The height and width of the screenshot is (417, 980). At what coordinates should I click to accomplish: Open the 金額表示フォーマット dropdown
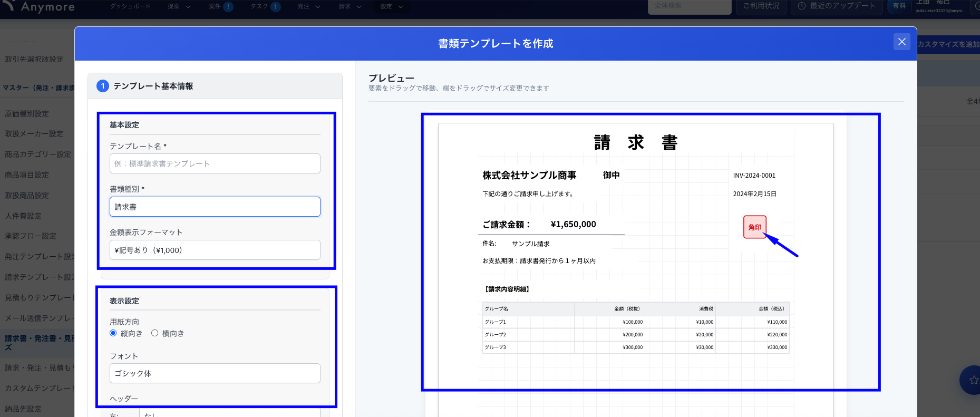[x=215, y=250]
